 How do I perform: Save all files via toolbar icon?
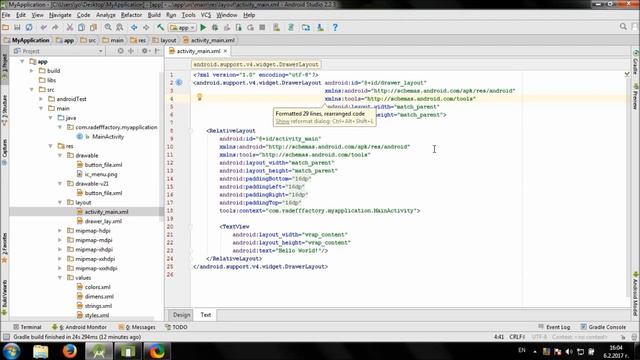tap(17, 27)
